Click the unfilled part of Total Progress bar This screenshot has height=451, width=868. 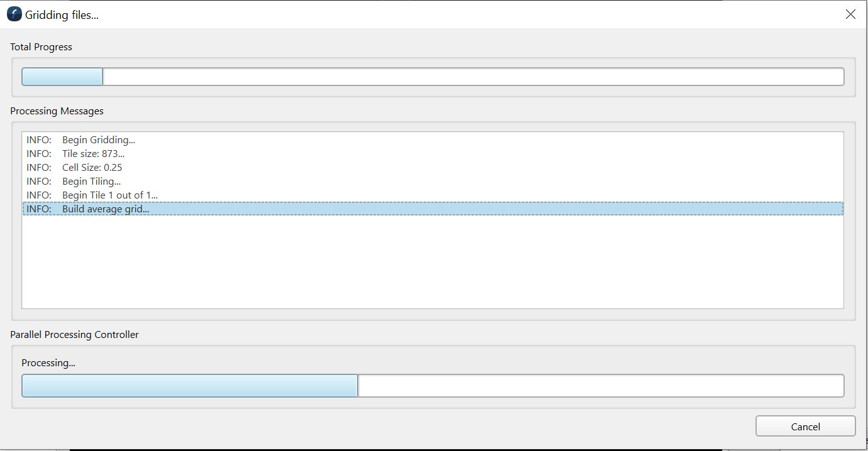tap(471, 77)
